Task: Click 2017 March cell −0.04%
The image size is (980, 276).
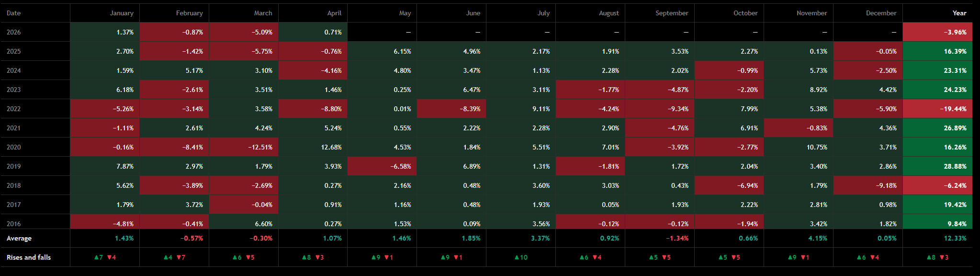Action: coord(244,205)
